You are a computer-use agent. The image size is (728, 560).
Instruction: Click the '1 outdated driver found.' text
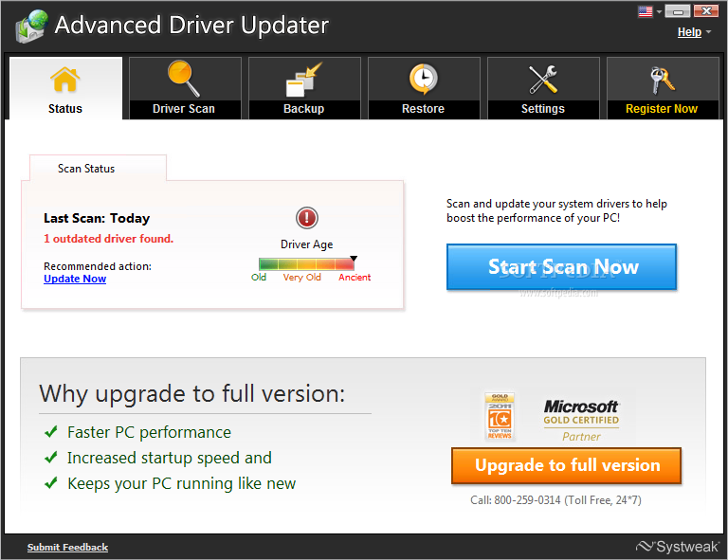point(109,239)
